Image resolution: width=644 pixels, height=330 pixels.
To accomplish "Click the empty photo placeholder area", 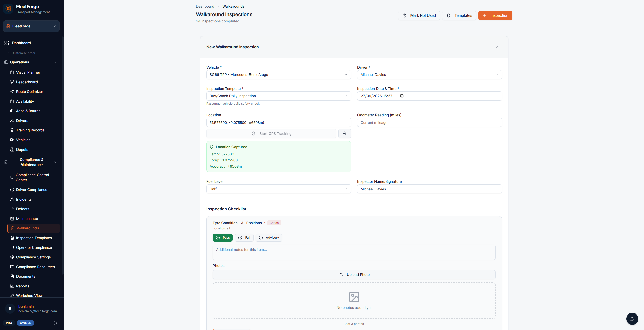I will pyautogui.click(x=354, y=301).
